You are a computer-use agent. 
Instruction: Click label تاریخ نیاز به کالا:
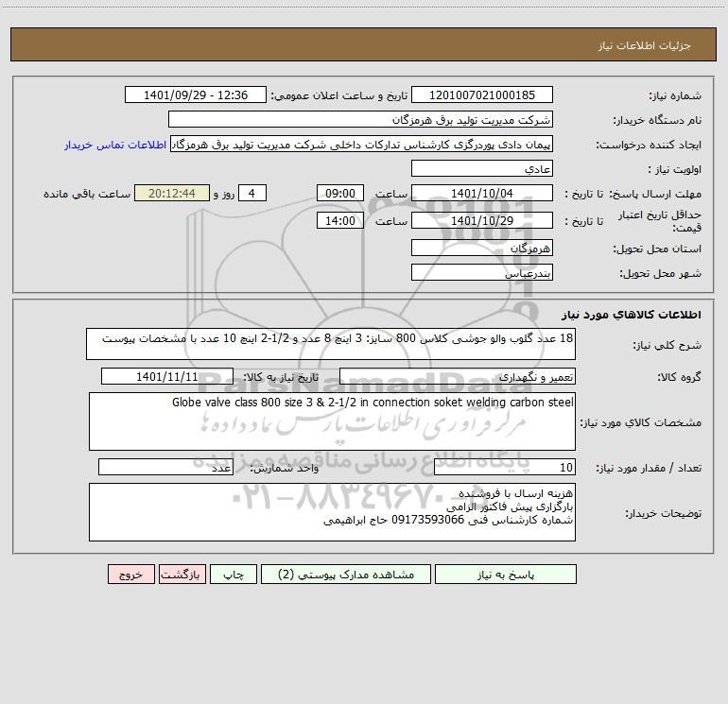click(x=282, y=377)
